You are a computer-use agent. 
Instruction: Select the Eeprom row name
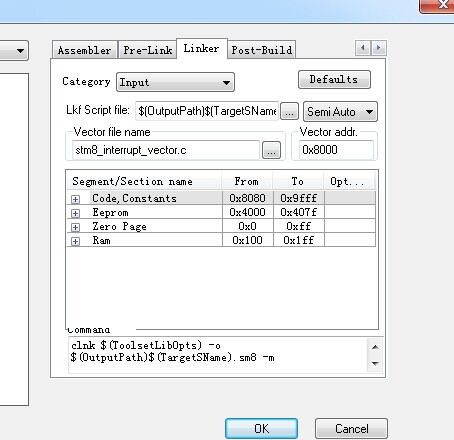click(110, 212)
